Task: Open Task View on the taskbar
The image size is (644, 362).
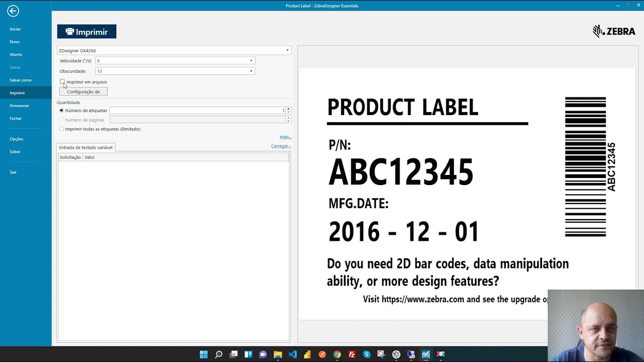Action: pyautogui.click(x=233, y=354)
